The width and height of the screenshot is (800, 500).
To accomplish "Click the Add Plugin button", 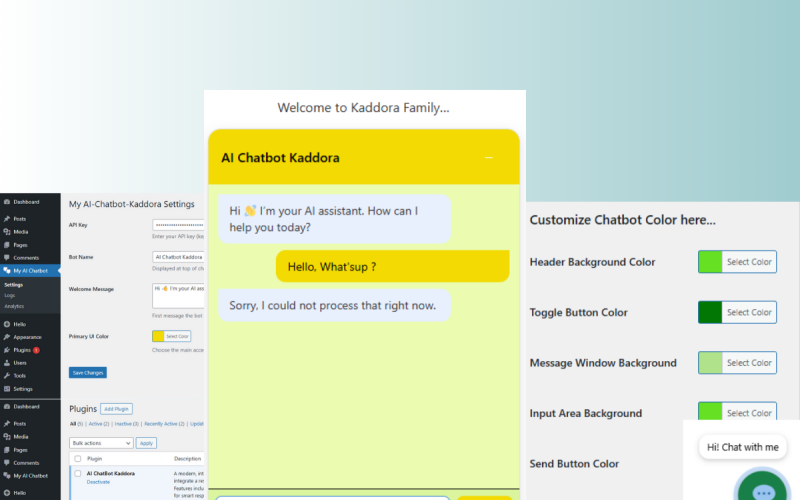I will coord(116,409).
